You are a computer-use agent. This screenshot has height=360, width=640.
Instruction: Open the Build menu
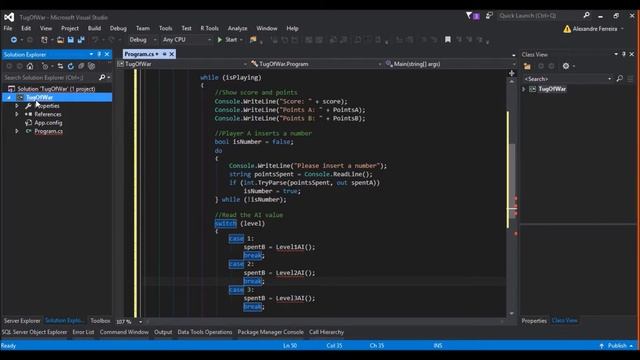tap(94, 28)
